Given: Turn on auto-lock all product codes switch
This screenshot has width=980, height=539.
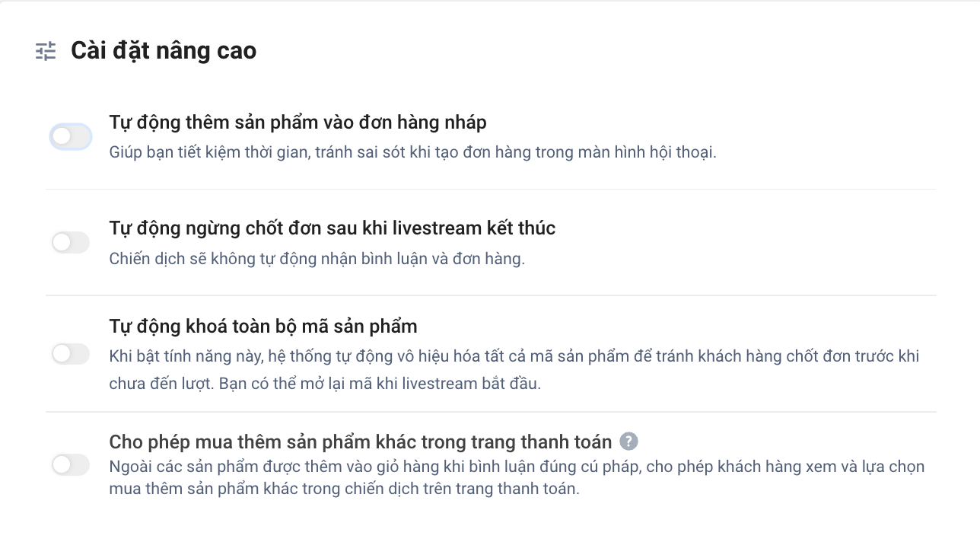Looking at the screenshot, I should 71,354.
